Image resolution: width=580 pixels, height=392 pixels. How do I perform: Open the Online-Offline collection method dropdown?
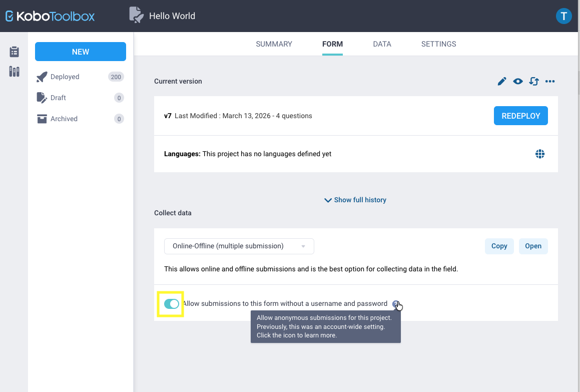pos(239,246)
